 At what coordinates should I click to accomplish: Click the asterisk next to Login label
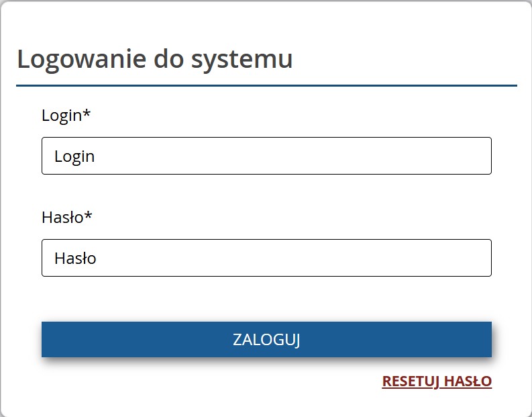tap(87, 113)
